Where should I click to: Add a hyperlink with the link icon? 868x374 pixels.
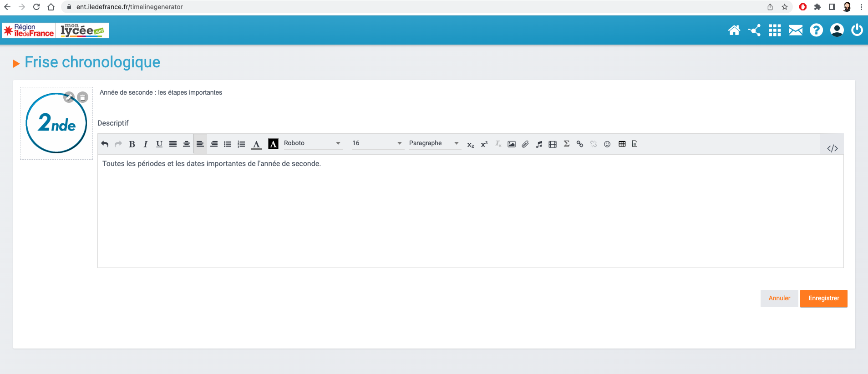580,144
